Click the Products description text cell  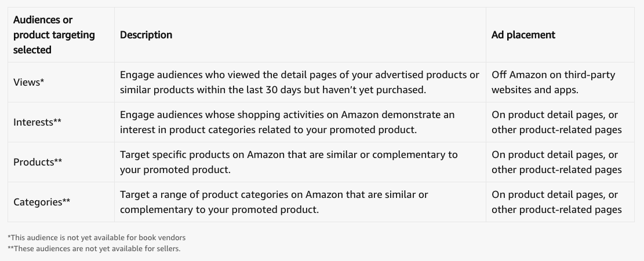(x=289, y=162)
